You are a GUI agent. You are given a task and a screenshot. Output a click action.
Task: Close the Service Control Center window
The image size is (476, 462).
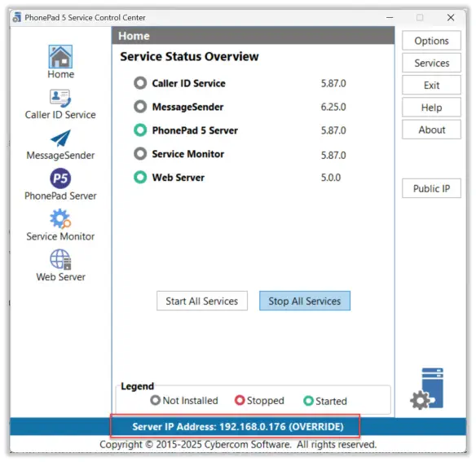pos(451,18)
